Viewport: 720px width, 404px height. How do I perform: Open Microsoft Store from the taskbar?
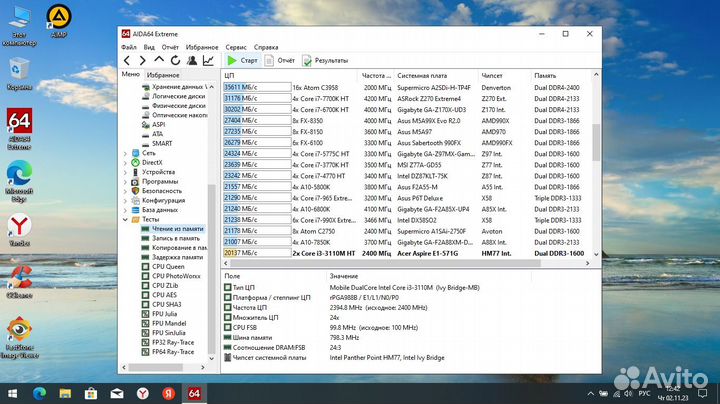tap(91, 393)
